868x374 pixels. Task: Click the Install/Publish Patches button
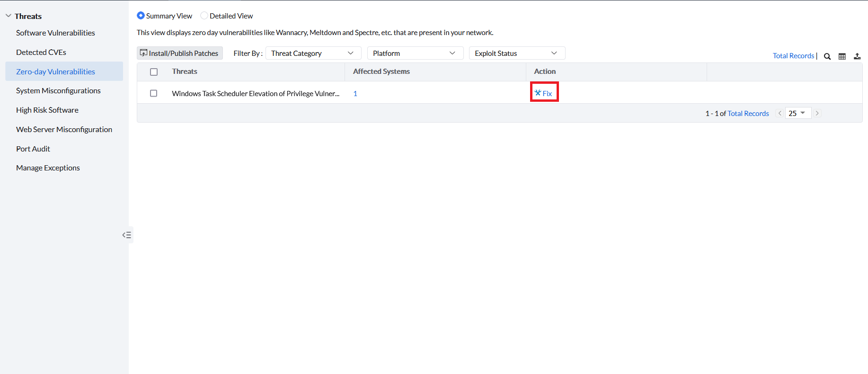[x=179, y=53]
